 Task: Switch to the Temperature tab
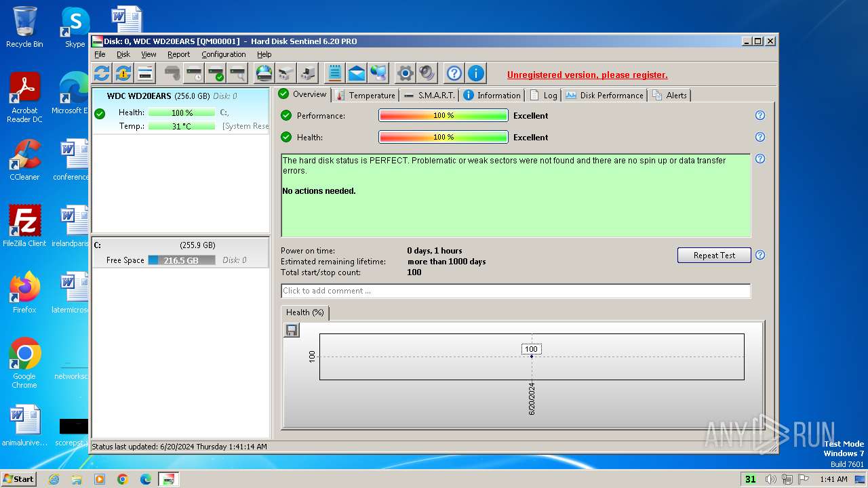click(x=366, y=96)
